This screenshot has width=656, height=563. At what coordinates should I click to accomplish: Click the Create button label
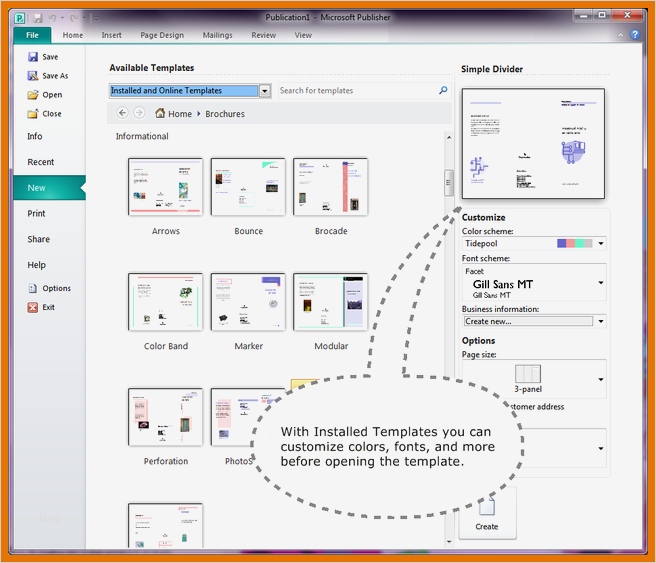487,527
